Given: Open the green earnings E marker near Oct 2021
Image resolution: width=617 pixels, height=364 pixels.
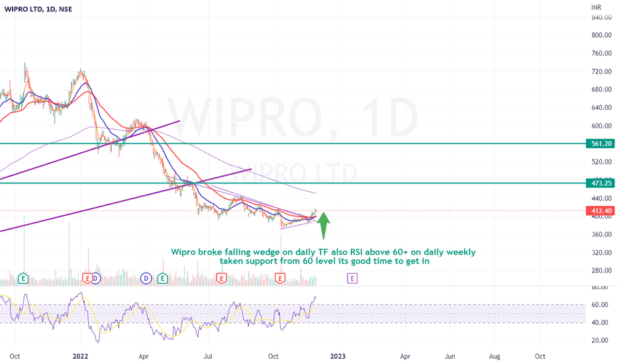Looking at the screenshot, I should coord(23,279).
